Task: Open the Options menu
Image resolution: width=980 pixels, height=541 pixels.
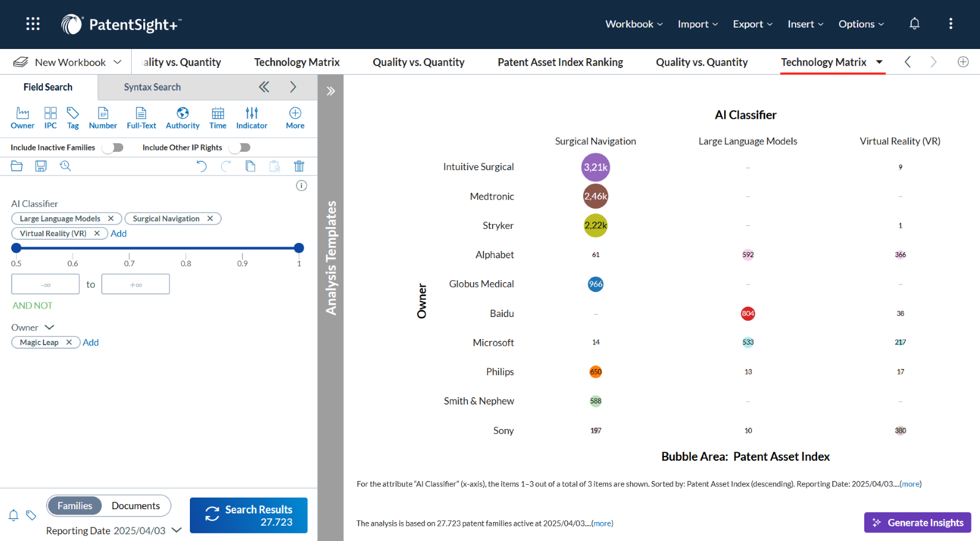Action: pyautogui.click(x=861, y=24)
